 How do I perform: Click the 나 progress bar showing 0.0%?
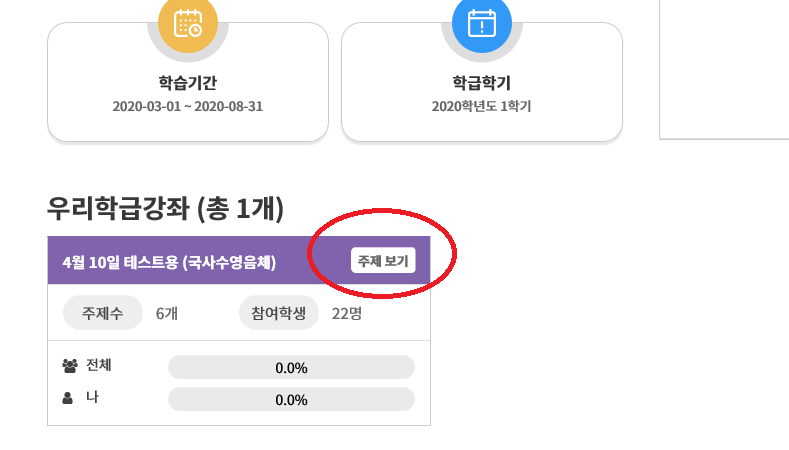pos(291,400)
